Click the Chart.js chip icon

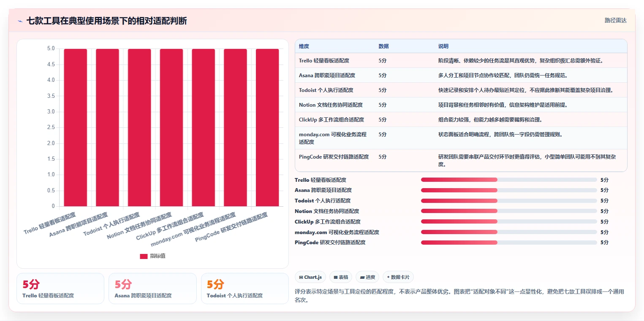pyautogui.click(x=301, y=277)
